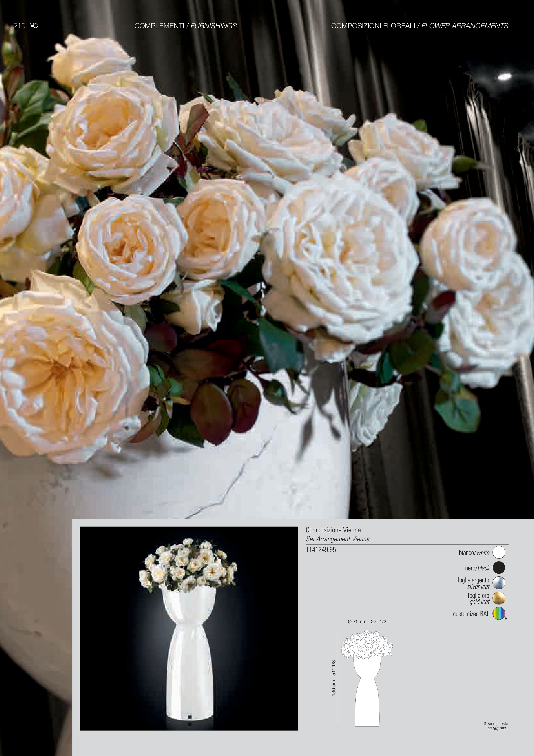Click the VG logo in header

[x=34, y=26]
